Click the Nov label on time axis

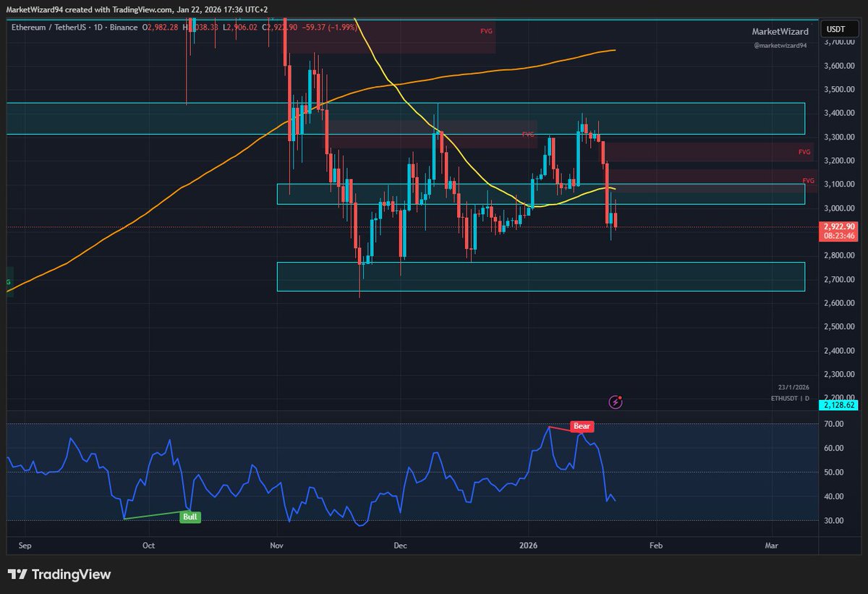point(277,546)
